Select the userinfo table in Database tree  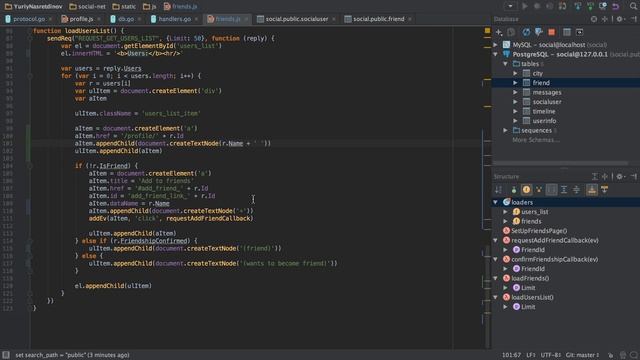click(x=544, y=121)
